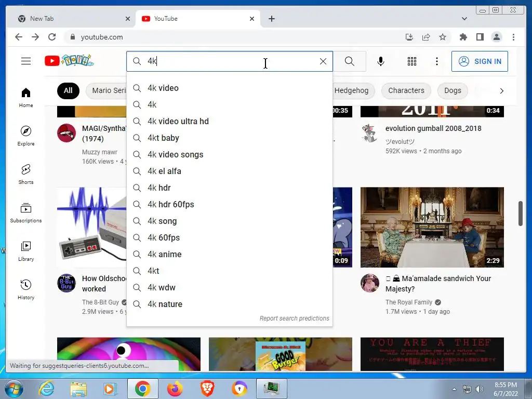
Task: Click the YouTube logo
Action: pyautogui.click(x=69, y=61)
